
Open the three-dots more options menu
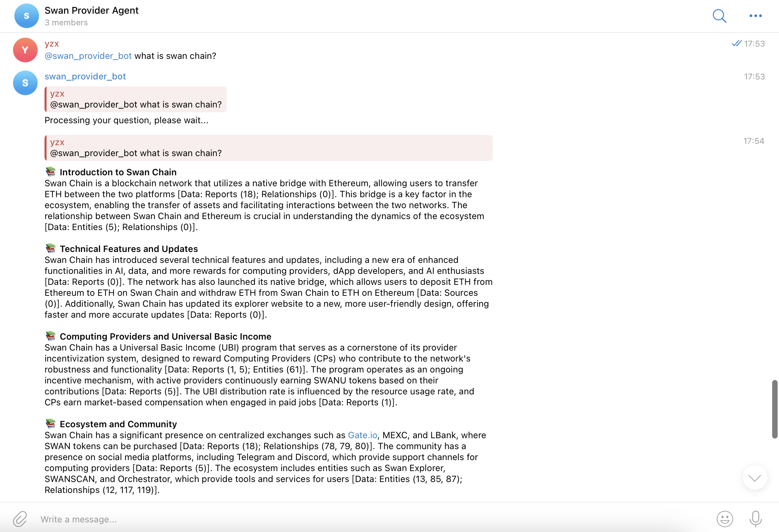click(755, 16)
